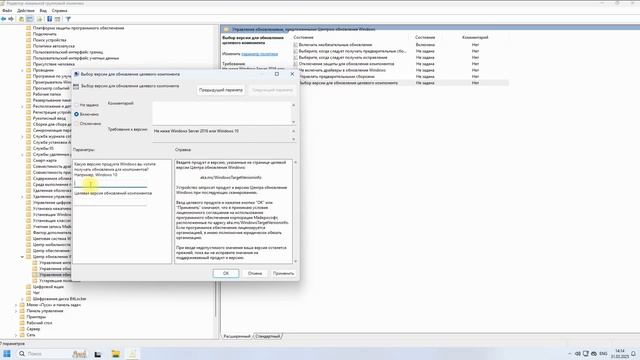The width and height of the screenshot is (640, 360).
Task: Select the 'Не задано' radio button
Action: pos(77,105)
